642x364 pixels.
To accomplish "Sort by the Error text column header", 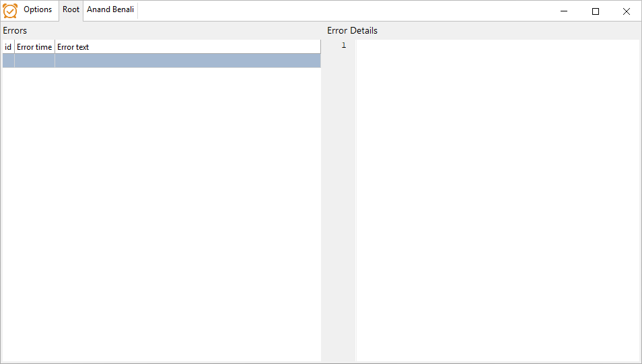I will tap(188, 46).
